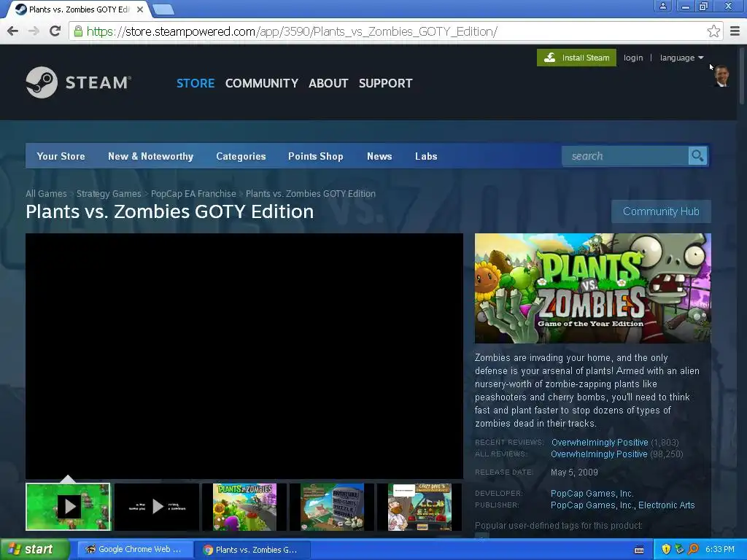Screen dimensions: 747x560
Task: Open the Community Hub
Action: [x=661, y=211]
